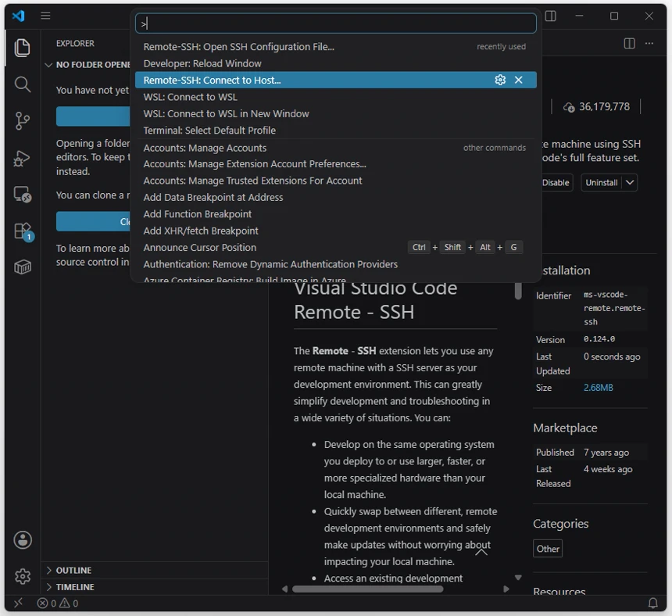
Task: Open the Remote Explorer view
Action: click(x=23, y=194)
